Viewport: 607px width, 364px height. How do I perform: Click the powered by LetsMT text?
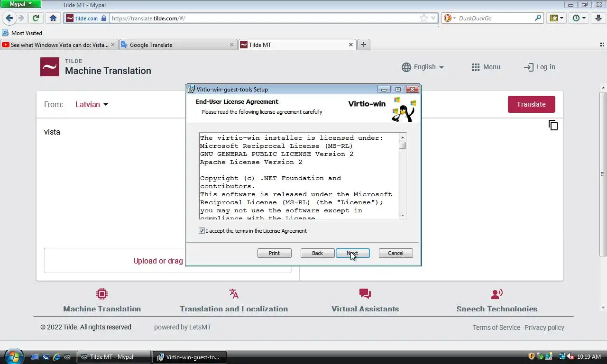(183, 327)
